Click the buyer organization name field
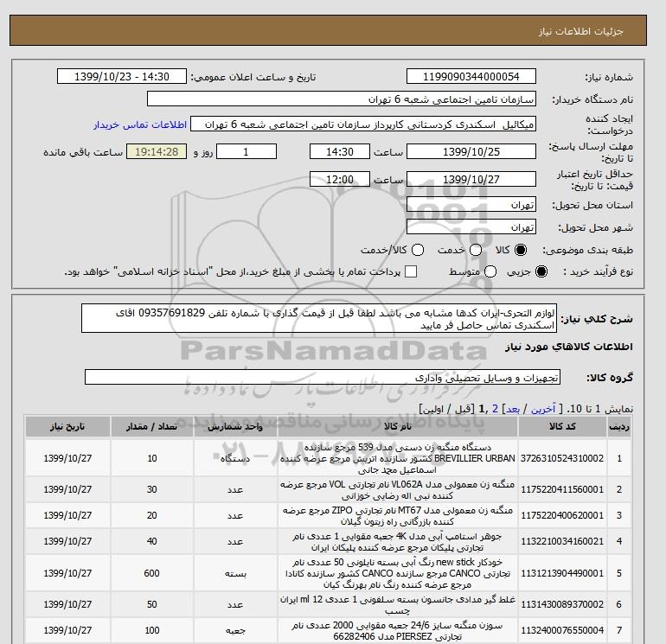This screenshot has width=666, height=644. click(342, 99)
